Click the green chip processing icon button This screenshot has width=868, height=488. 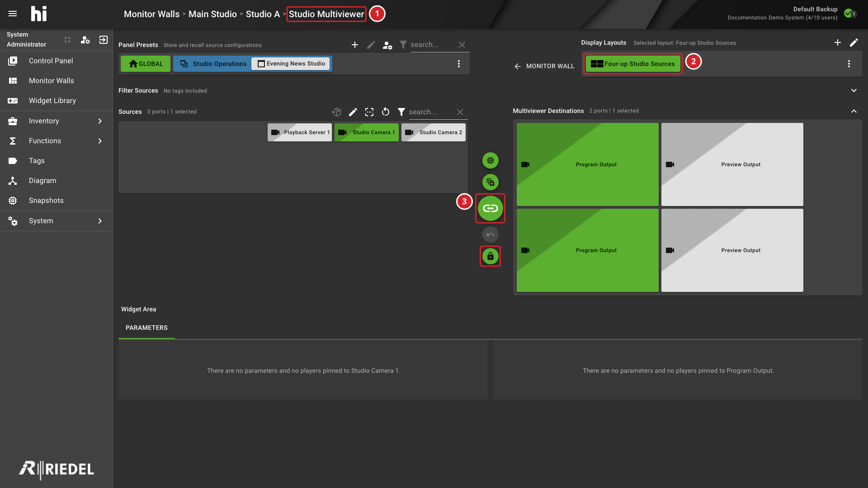[x=491, y=160]
